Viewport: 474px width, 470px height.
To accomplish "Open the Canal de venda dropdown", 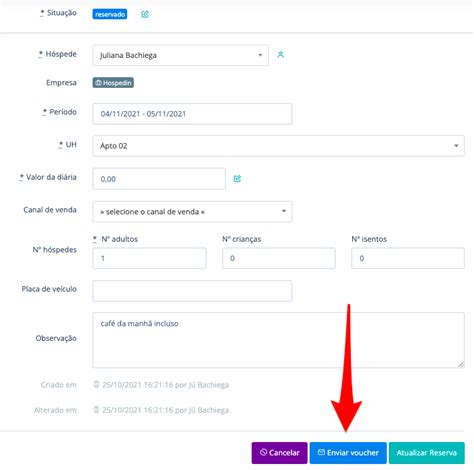I will tap(192, 211).
